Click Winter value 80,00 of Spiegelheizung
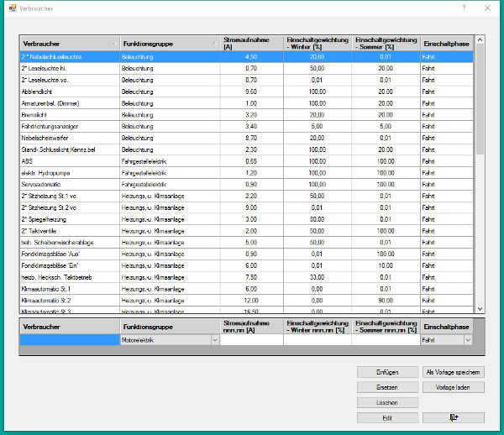The width and height of the screenshot is (504, 435). point(318,219)
